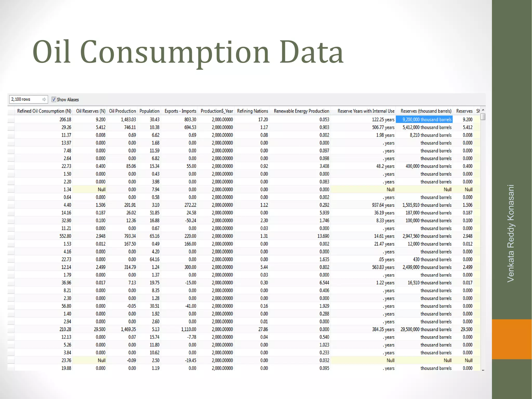Image resolution: width=532 pixels, height=399 pixels.
Task: Click the Population column header
Action: coord(149,111)
